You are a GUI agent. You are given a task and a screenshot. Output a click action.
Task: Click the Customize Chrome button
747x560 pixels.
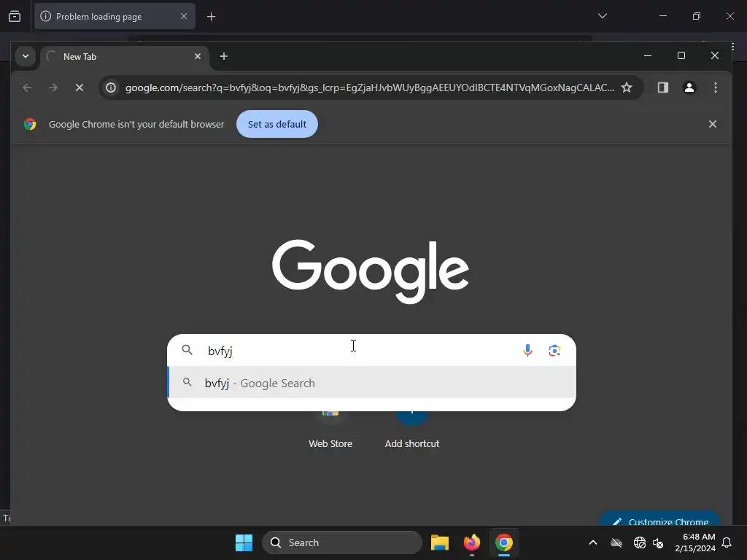[x=659, y=519]
